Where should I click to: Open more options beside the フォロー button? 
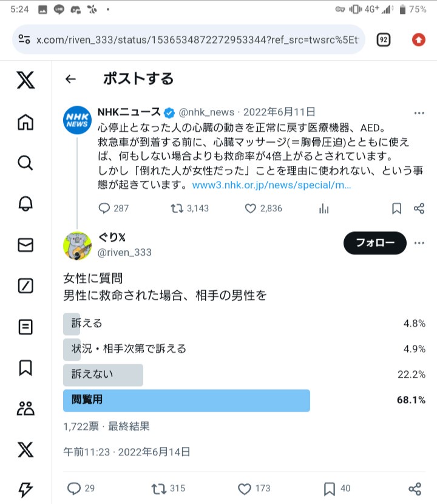click(x=419, y=243)
